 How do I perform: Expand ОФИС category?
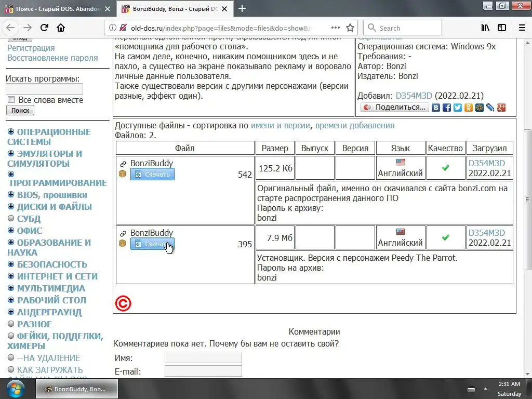(x=11, y=230)
